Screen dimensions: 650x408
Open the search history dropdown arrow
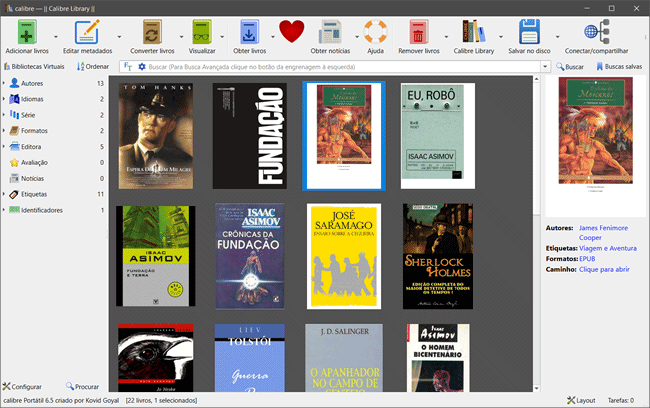[x=546, y=67]
